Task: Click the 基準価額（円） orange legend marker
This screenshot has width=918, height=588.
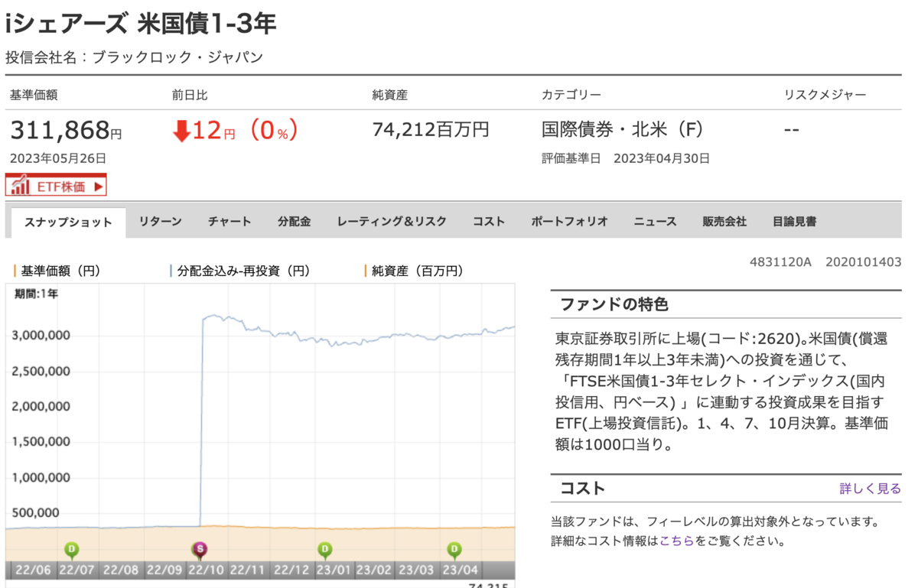Action: [15, 271]
